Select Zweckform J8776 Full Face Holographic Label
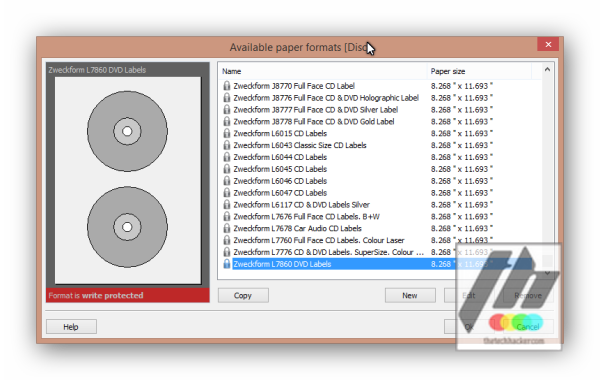Screen dimensions: 600x380 pyautogui.click(x=326, y=98)
